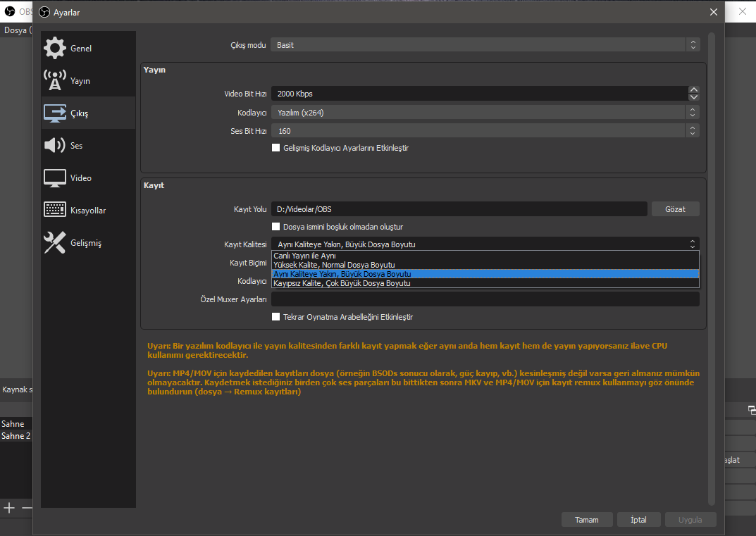Click the Kayıt Yolu path field
The height and width of the screenshot is (536, 756).
pyautogui.click(x=459, y=209)
